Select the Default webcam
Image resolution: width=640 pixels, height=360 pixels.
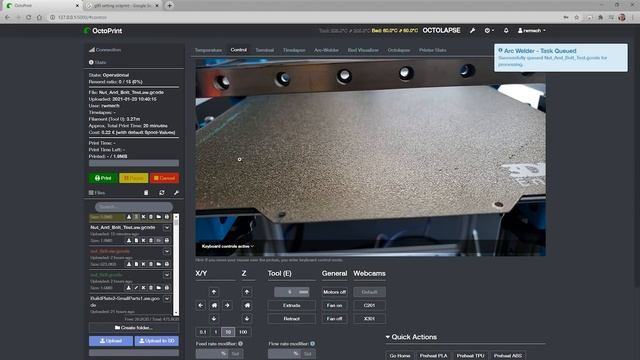369,292
